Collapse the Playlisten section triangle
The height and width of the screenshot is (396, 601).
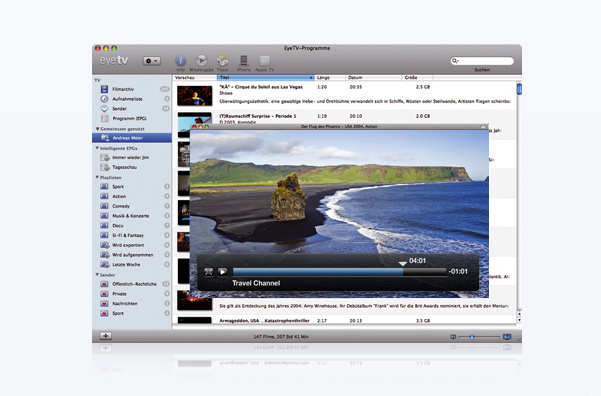click(x=97, y=177)
